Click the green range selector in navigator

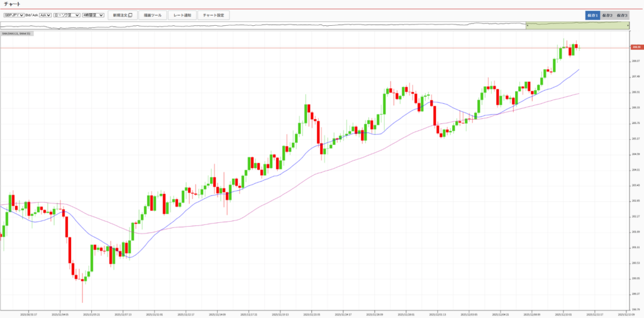point(577,25)
